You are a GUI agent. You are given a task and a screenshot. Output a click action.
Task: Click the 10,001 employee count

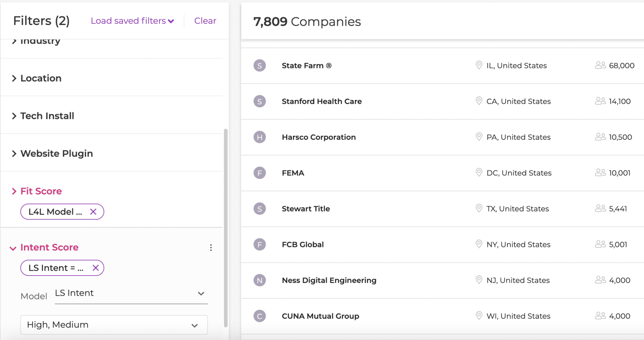(620, 173)
